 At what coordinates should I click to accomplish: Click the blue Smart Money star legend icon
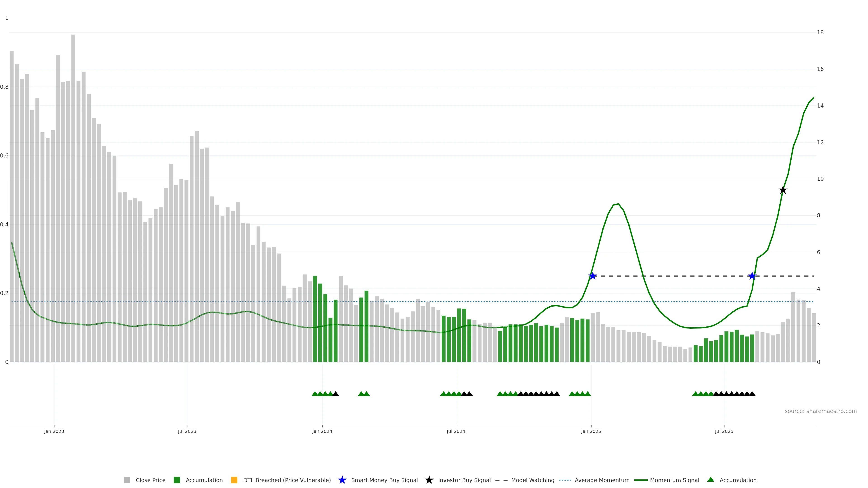342,480
